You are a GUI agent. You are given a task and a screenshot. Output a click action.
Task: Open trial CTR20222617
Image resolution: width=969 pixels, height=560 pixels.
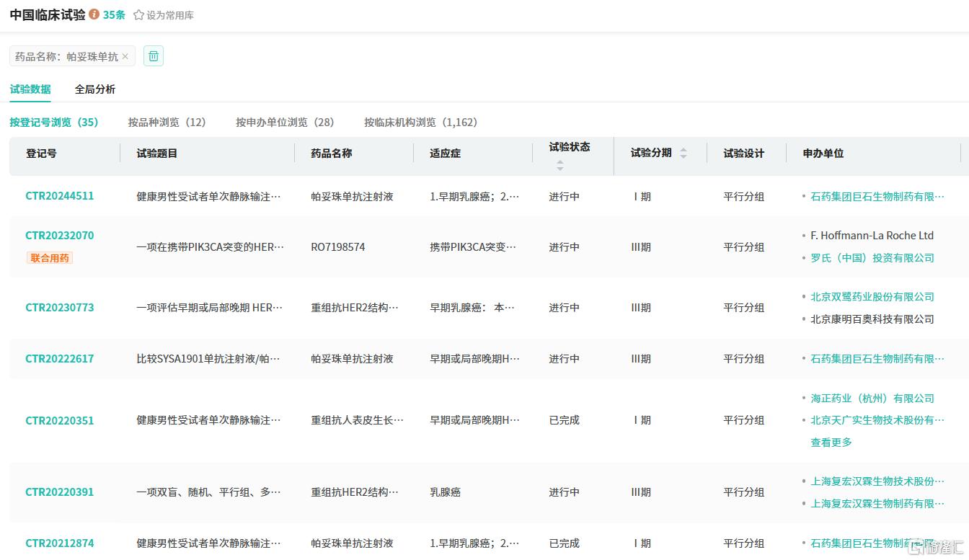pyautogui.click(x=60, y=359)
